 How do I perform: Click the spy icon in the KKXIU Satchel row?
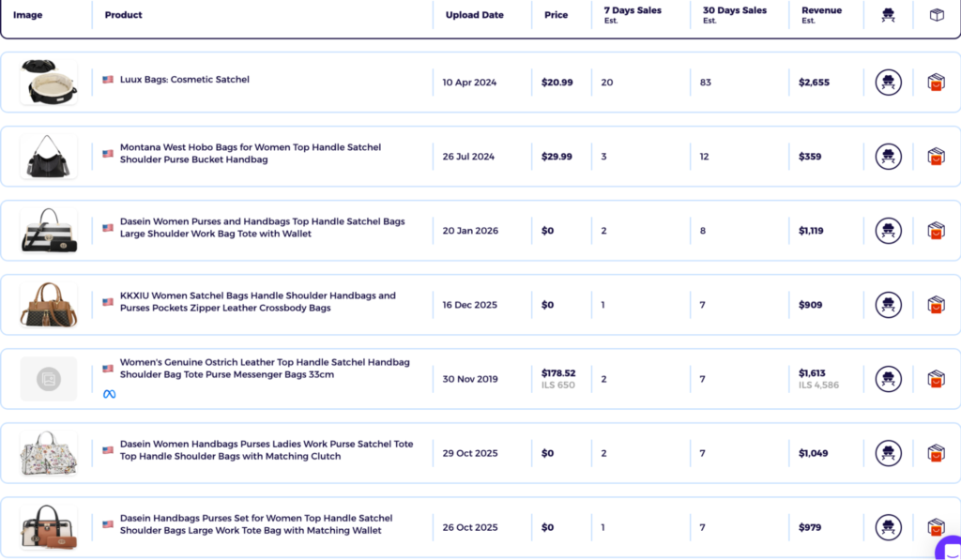888,305
